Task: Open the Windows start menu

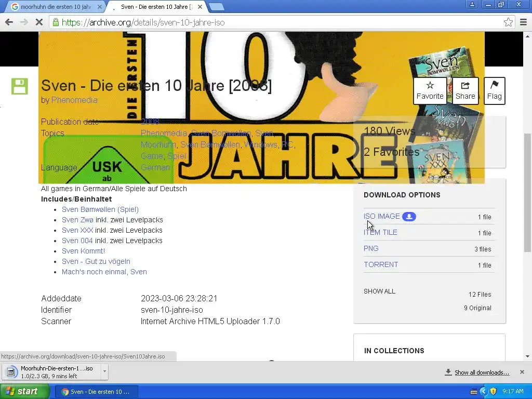Action: point(24,392)
